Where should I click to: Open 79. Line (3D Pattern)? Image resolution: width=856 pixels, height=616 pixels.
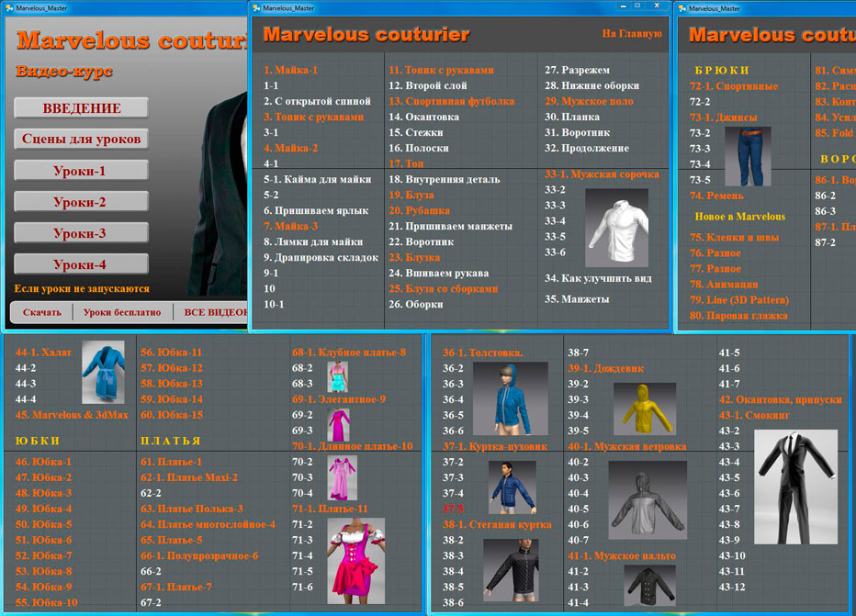click(739, 299)
